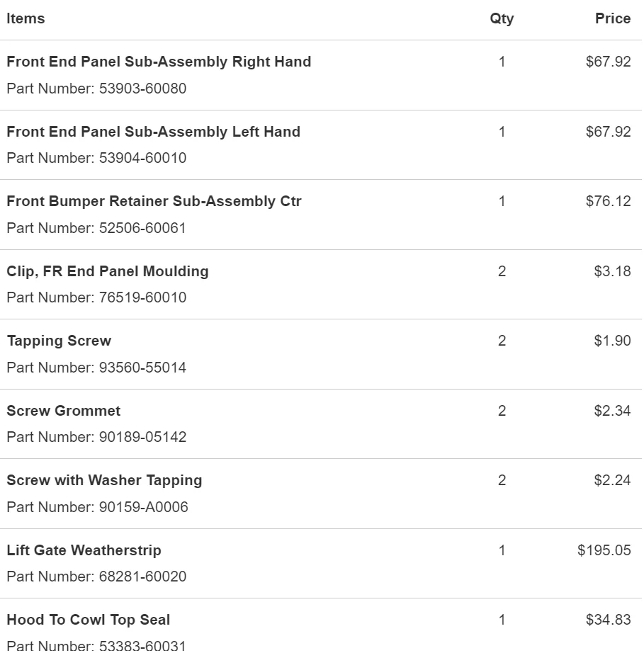
Task: Open Front End Panel Sub-Assembly Left Hand item
Action: pyautogui.click(x=153, y=132)
